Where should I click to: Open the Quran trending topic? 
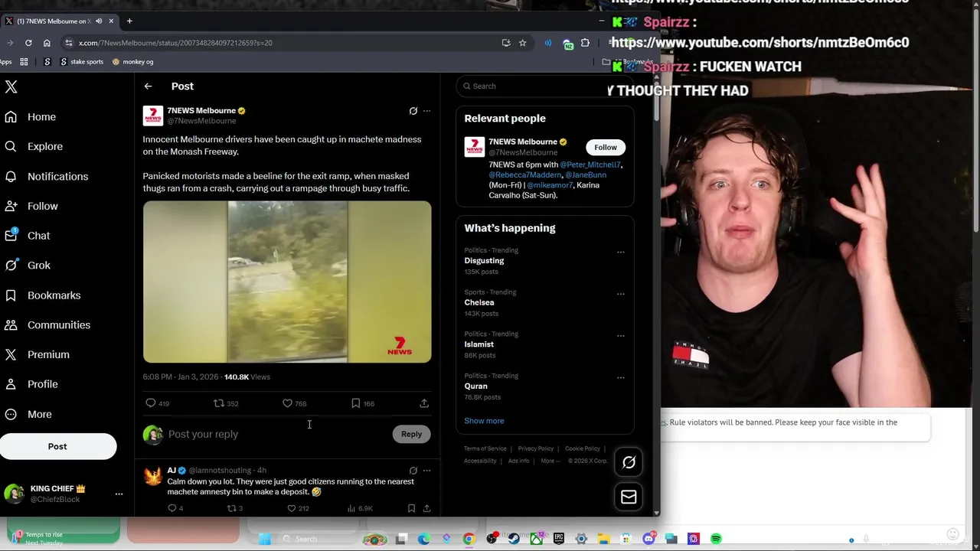click(x=476, y=386)
